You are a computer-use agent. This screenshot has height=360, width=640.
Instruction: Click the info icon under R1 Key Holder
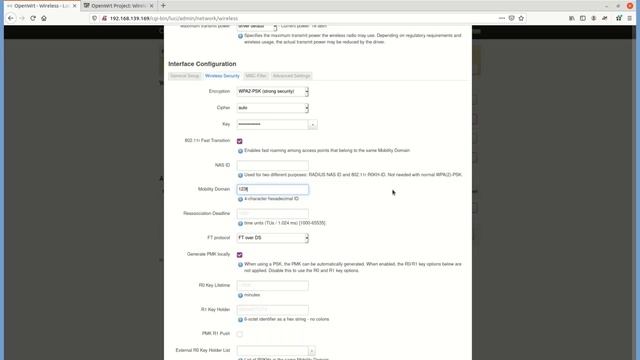[x=240, y=320]
